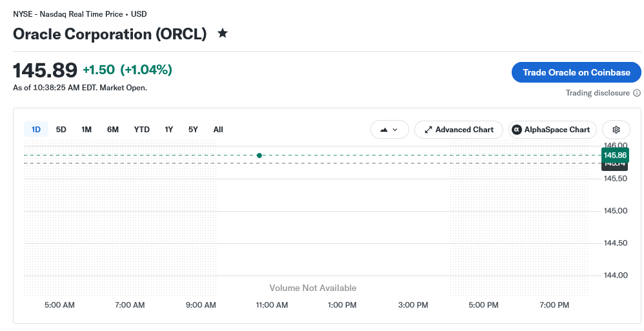Click the +1.50 price change value
This screenshot has height=331, width=644.
(x=99, y=70)
